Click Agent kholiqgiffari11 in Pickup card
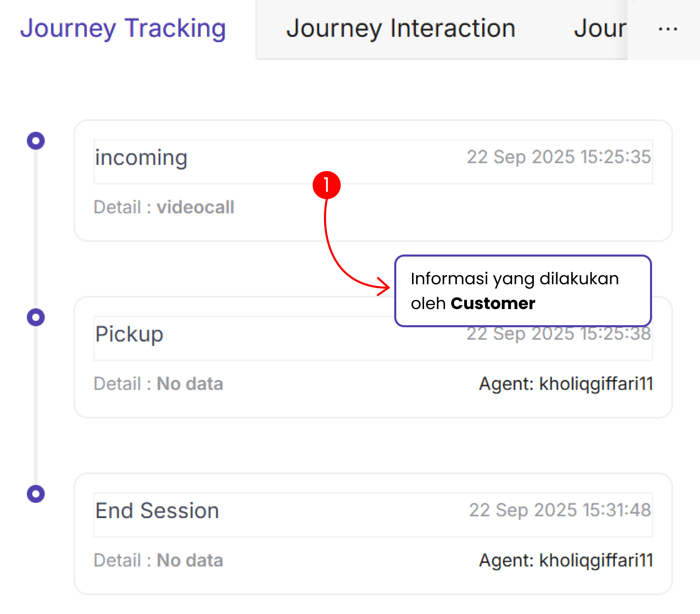700x614 pixels. (x=566, y=384)
